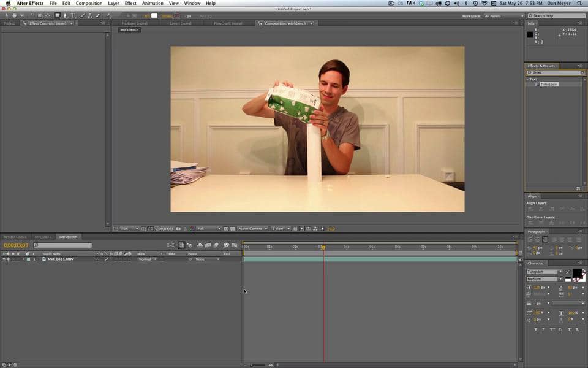Image resolution: width=588 pixels, height=368 pixels.
Task: Select the Timecode effect preset
Action: point(549,85)
